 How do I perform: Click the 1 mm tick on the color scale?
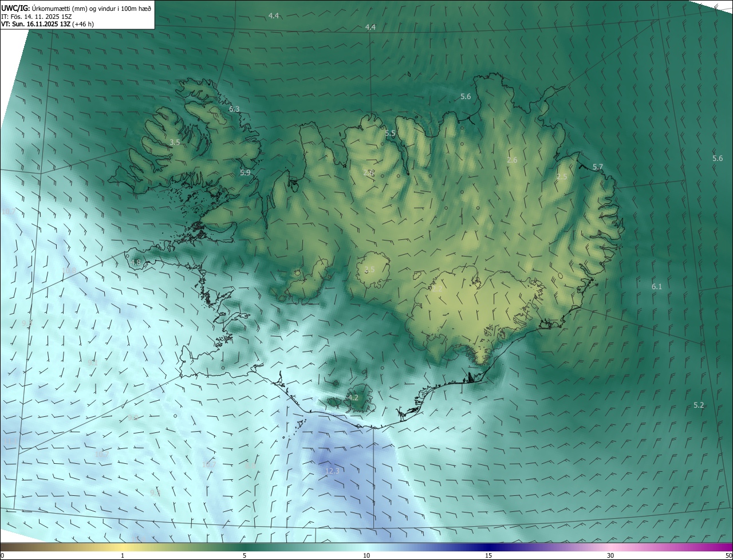tap(123, 555)
